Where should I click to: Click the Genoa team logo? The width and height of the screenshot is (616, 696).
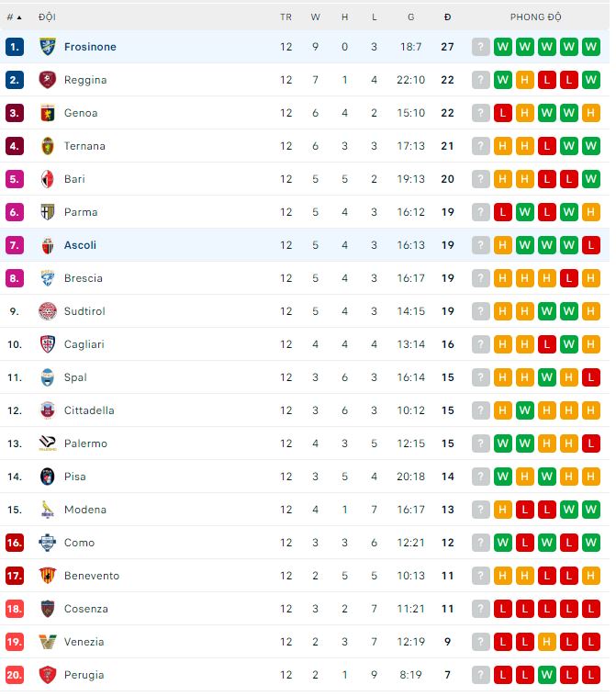tap(48, 113)
